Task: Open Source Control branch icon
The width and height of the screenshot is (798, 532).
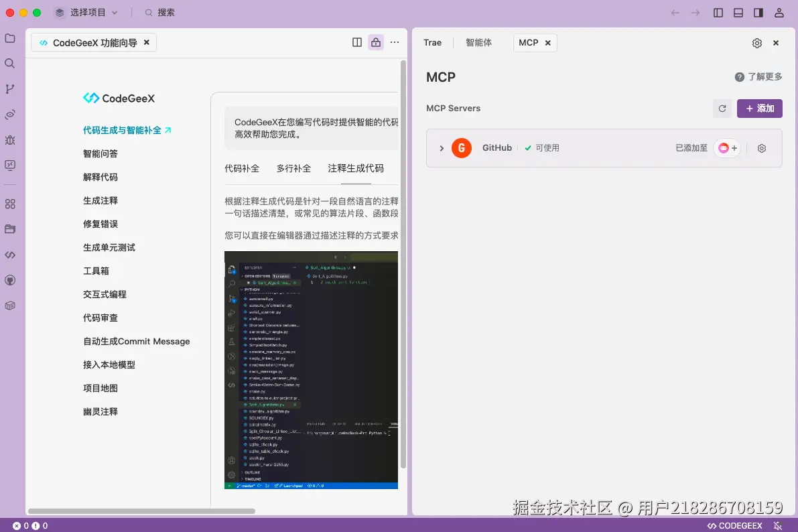Action: [9, 88]
